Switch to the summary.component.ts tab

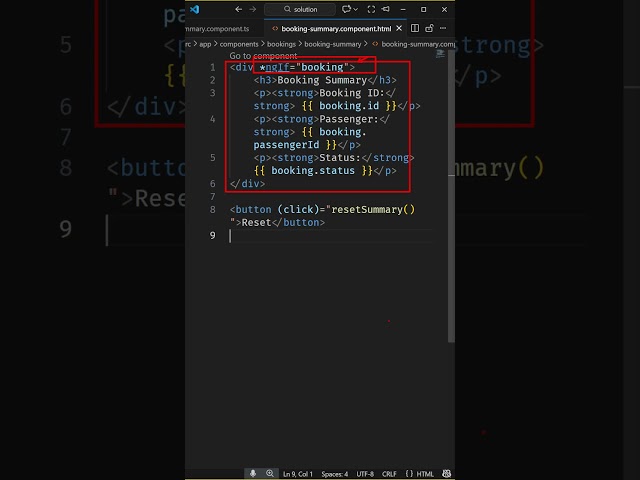point(217,29)
